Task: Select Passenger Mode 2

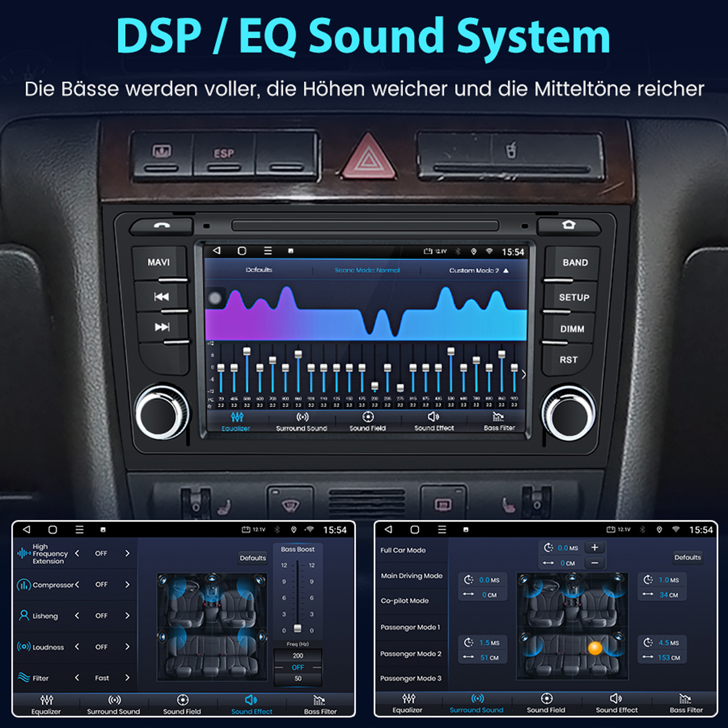Action: [411, 654]
